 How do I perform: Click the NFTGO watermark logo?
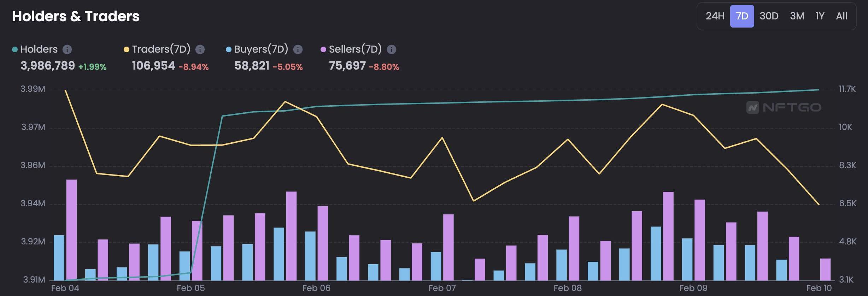(784, 107)
